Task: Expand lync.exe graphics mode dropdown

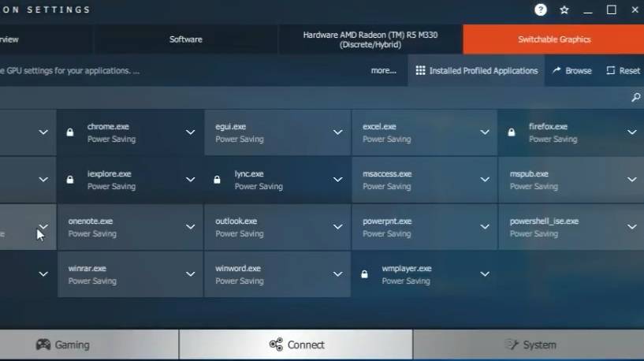Action: tap(337, 180)
